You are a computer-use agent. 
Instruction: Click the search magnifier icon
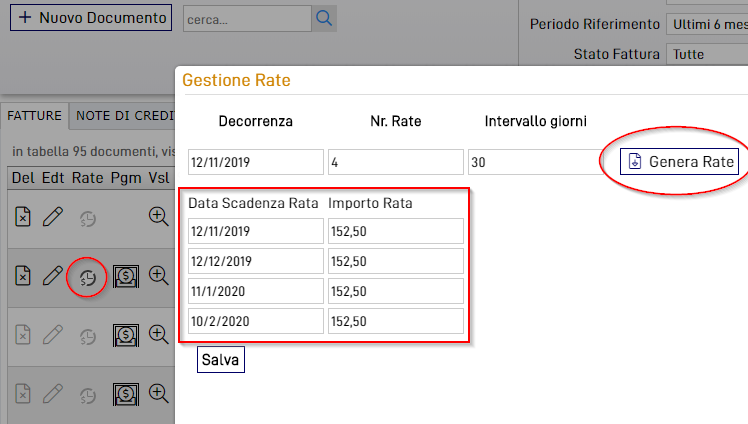(324, 18)
